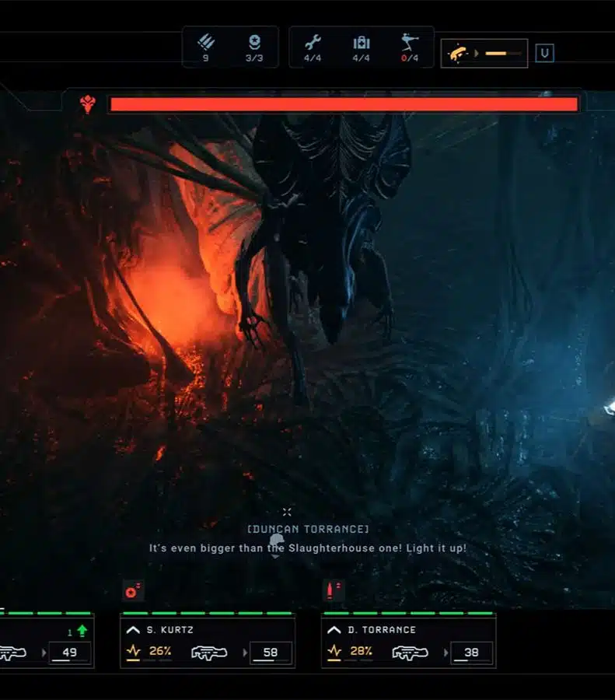Viewport: 615px width, 700px height.
Task: Click the arrow before ammo count 49
Action: (44, 653)
